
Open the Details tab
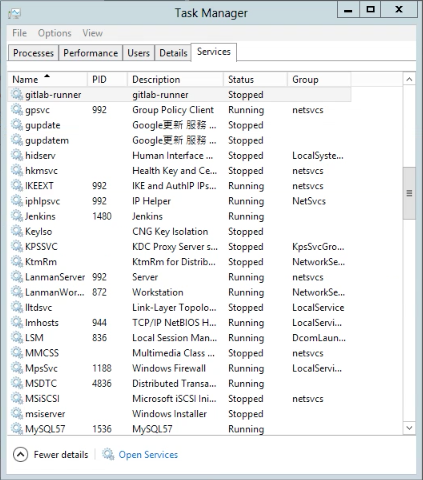tap(173, 53)
